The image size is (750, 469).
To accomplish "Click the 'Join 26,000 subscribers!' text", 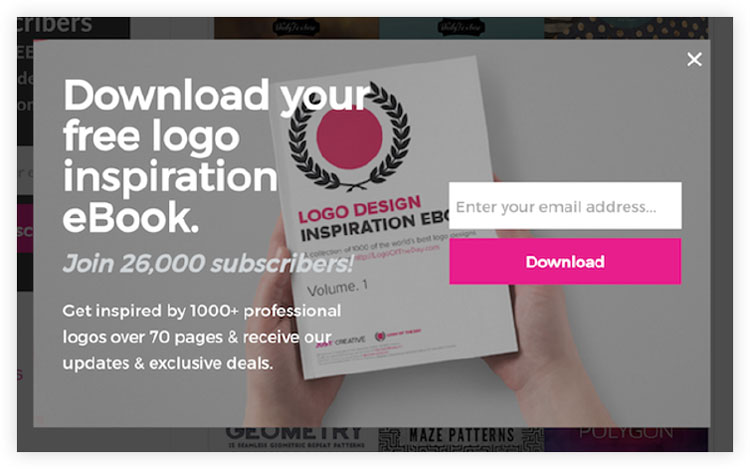I will (x=208, y=263).
